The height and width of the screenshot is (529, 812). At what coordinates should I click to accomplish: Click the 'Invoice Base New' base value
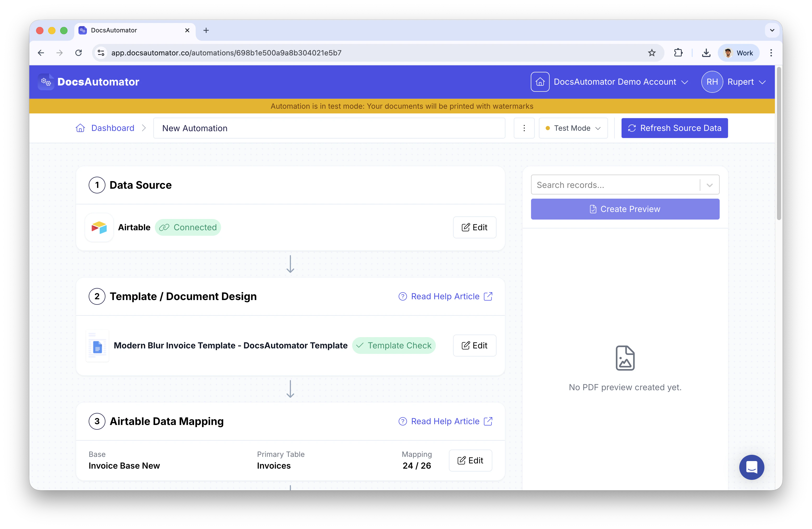point(124,466)
